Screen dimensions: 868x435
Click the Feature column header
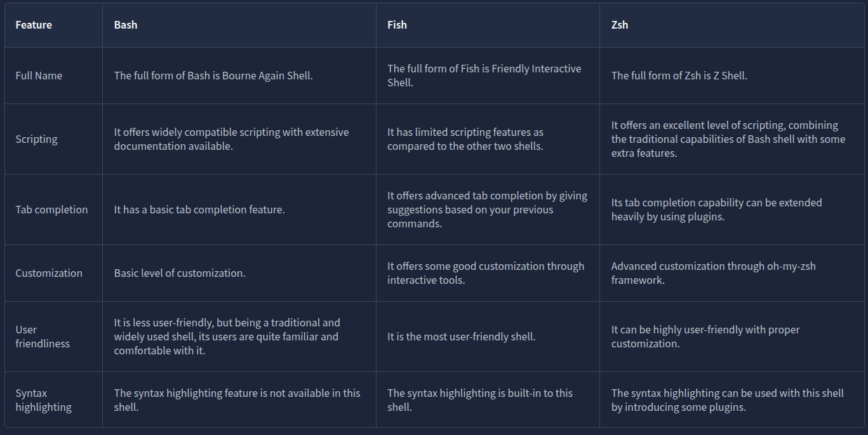point(34,25)
